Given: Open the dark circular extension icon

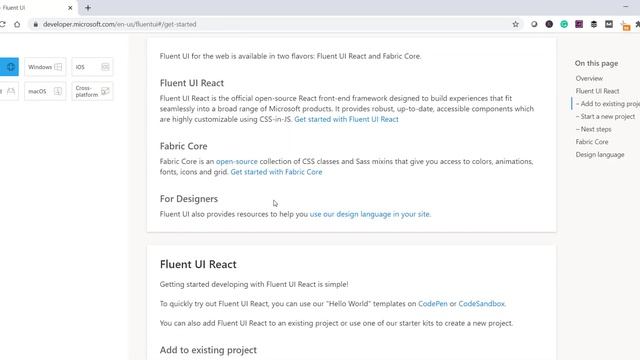Looking at the screenshot, I should (549, 24).
